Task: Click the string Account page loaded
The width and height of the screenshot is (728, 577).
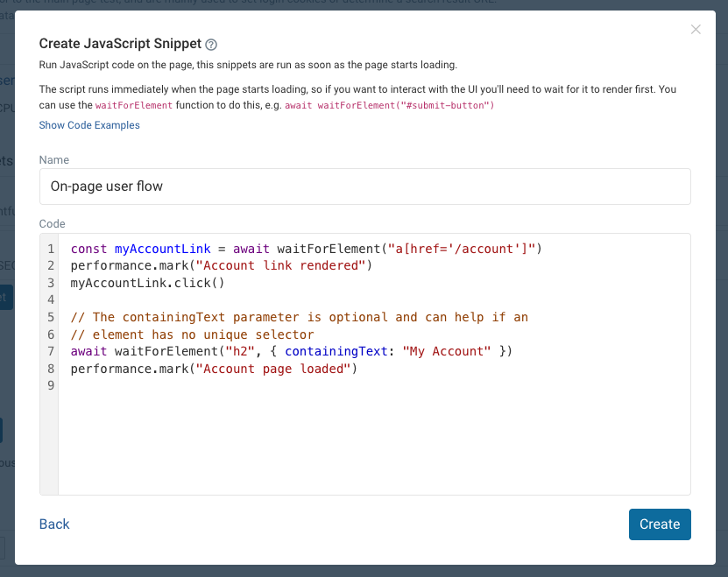Action: [x=272, y=369]
